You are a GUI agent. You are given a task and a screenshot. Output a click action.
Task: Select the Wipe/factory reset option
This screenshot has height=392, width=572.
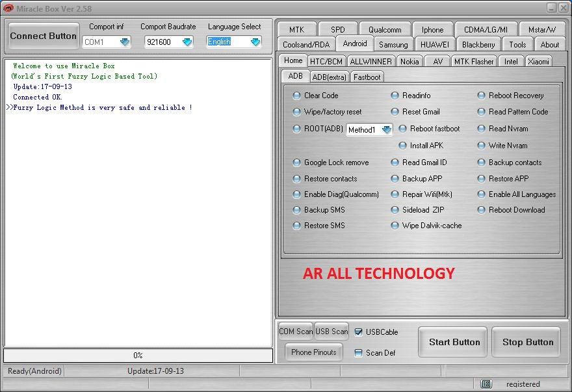296,112
